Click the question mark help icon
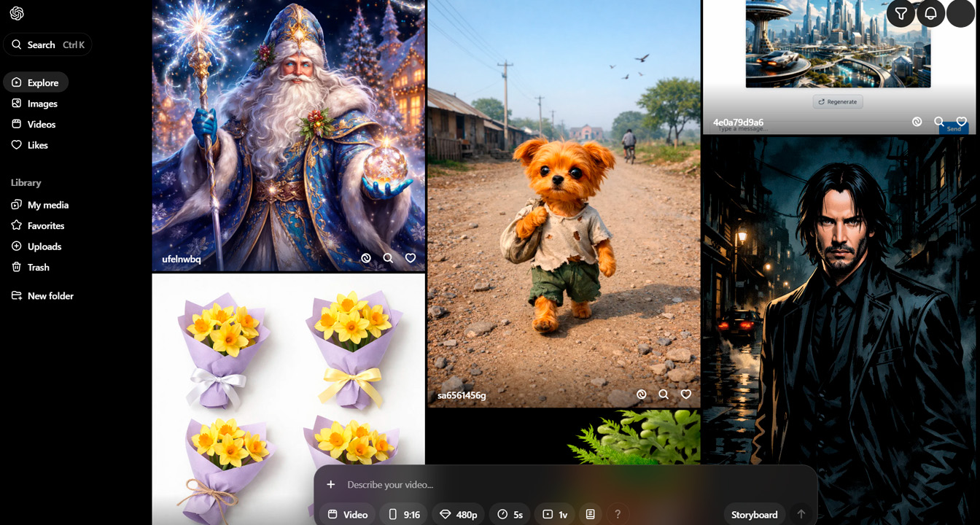The width and height of the screenshot is (980, 525). pyautogui.click(x=618, y=515)
